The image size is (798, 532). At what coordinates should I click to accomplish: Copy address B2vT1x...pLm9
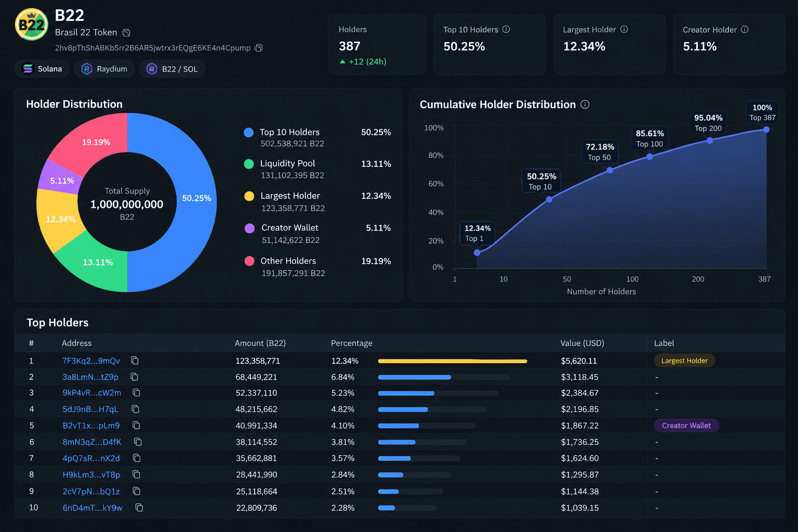[136, 425]
